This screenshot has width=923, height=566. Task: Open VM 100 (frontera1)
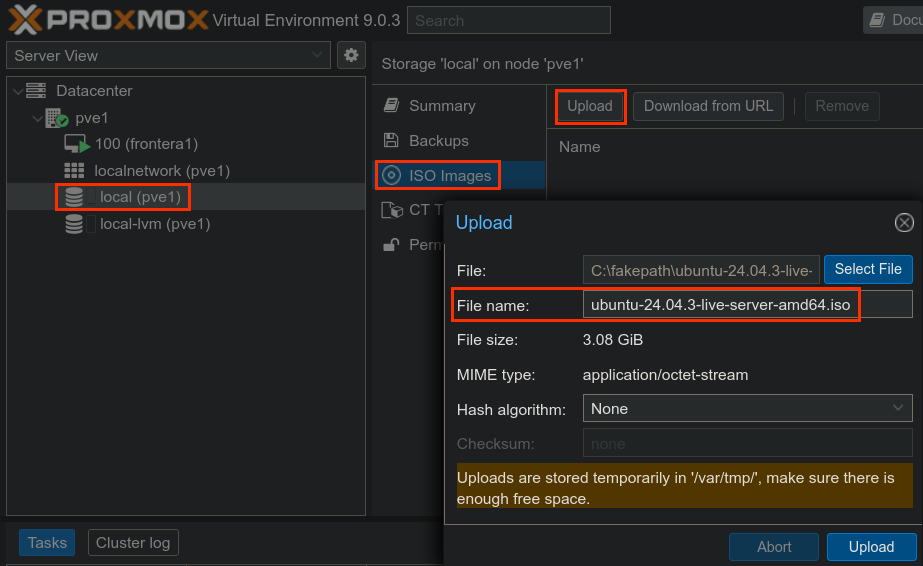[x=146, y=144]
